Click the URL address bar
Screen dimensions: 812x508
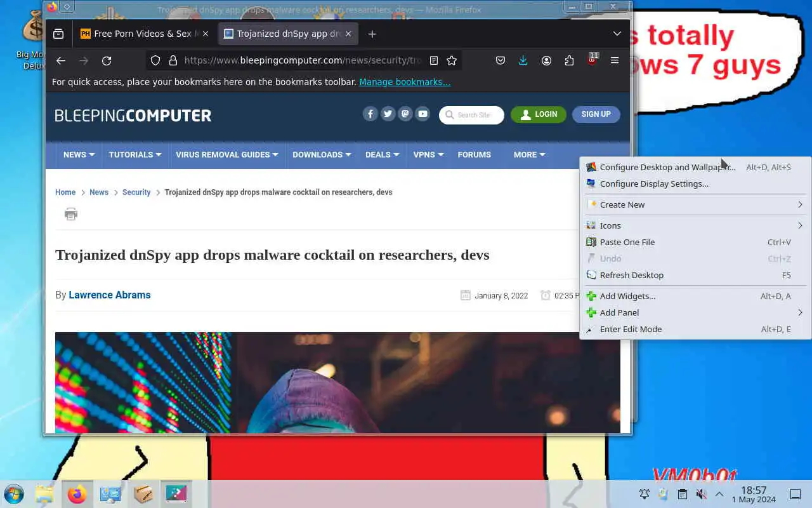pos(303,60)
